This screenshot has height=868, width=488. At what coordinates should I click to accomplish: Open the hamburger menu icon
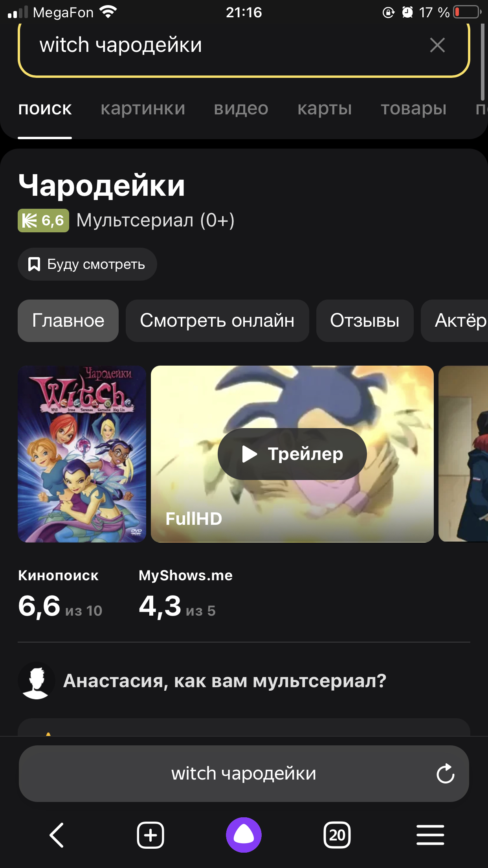tap(430, 835)
